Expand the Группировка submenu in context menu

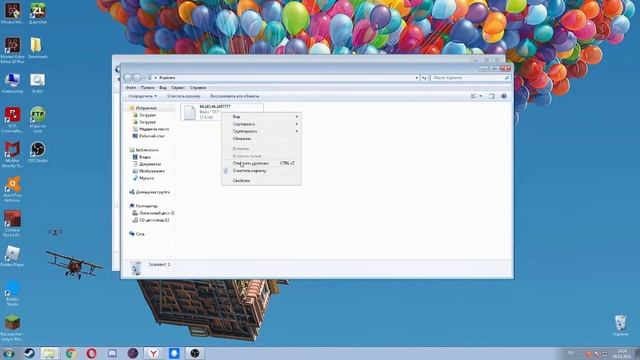pyautogui.click(x=261, y=131)
